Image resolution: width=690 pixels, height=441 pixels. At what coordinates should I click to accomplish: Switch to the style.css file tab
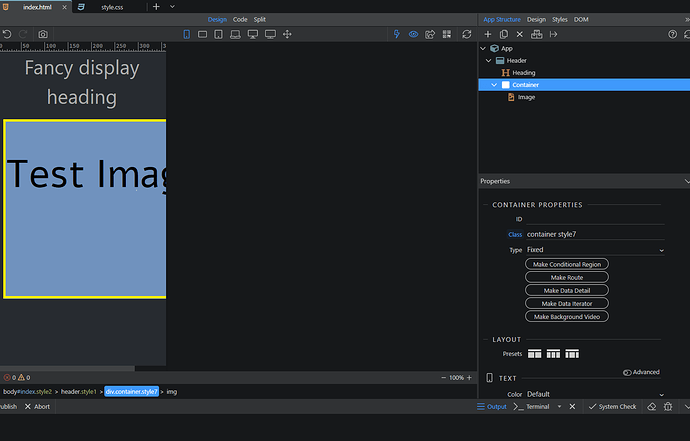(x=112, y=7)
